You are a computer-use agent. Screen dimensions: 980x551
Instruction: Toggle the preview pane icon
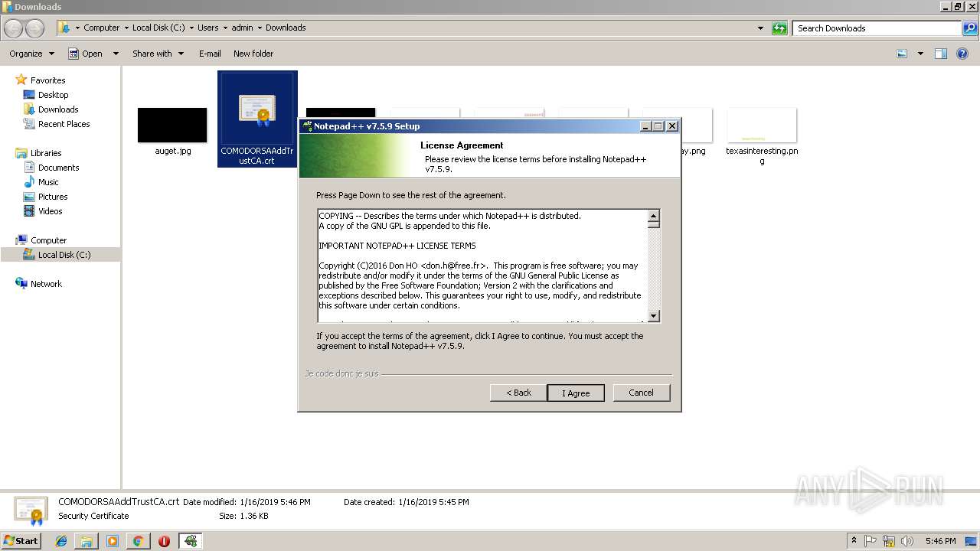pos(941,54)
